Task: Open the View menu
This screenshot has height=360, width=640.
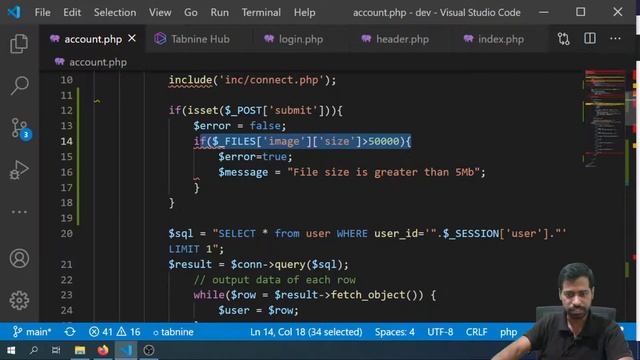Action: [x=160, y=13]
